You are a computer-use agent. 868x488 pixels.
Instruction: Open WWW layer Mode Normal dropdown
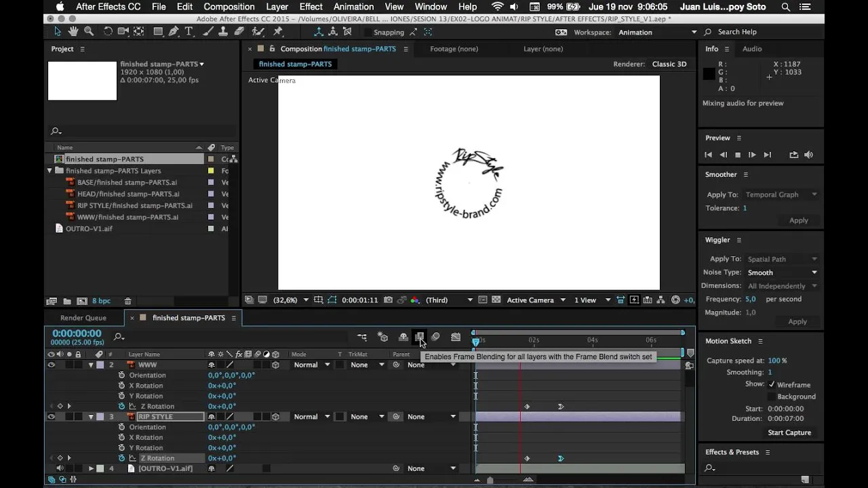pyautogui.click(x=312, y=365)
